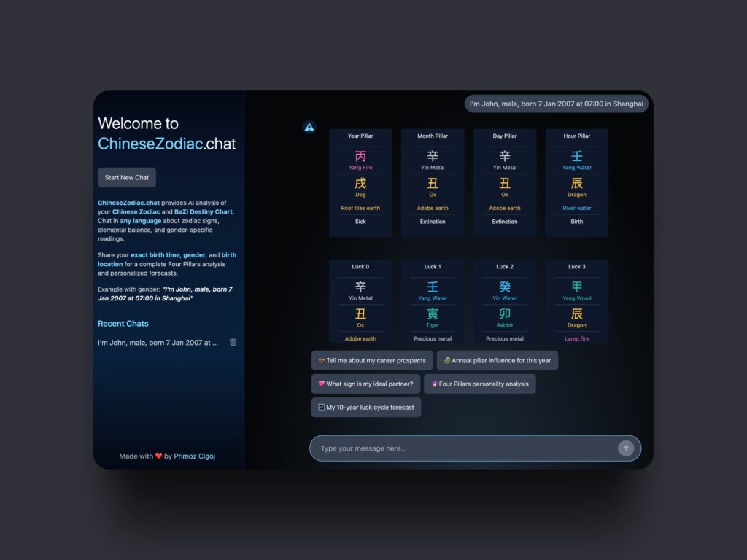Choose Annual pillar influence for this year
747x560 pixels.
(498, 360)
